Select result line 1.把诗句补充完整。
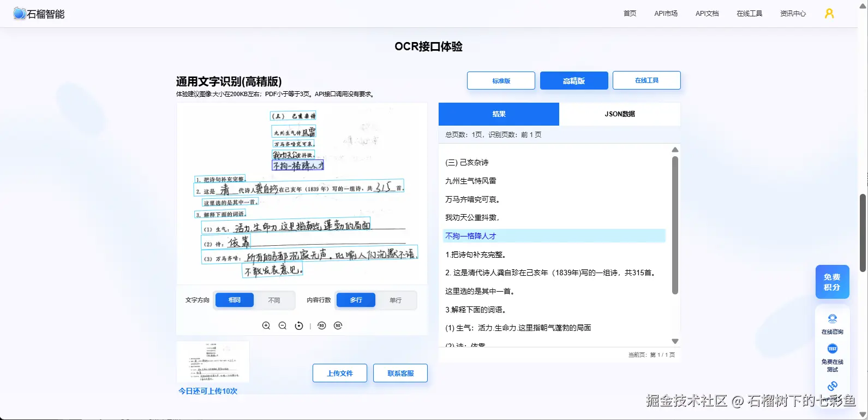Screen dimensions: 868x420 tap(554, 255)
